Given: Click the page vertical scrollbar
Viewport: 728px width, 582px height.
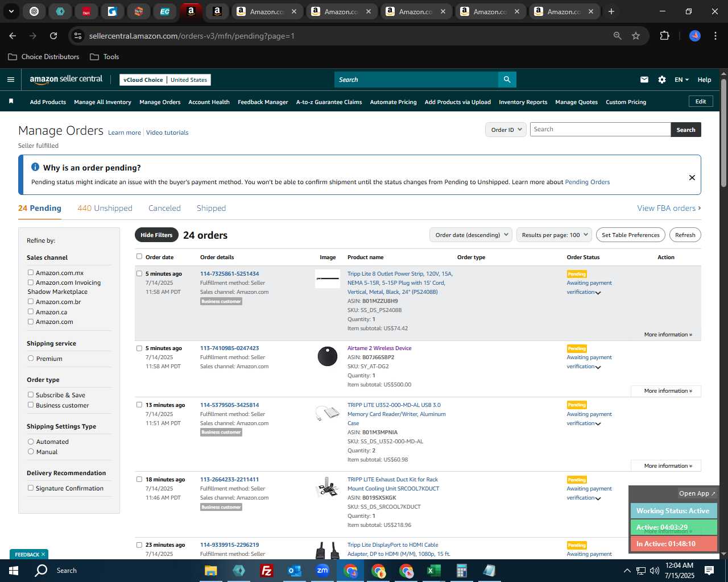Looking at the screenshot, I should (723, 133).
